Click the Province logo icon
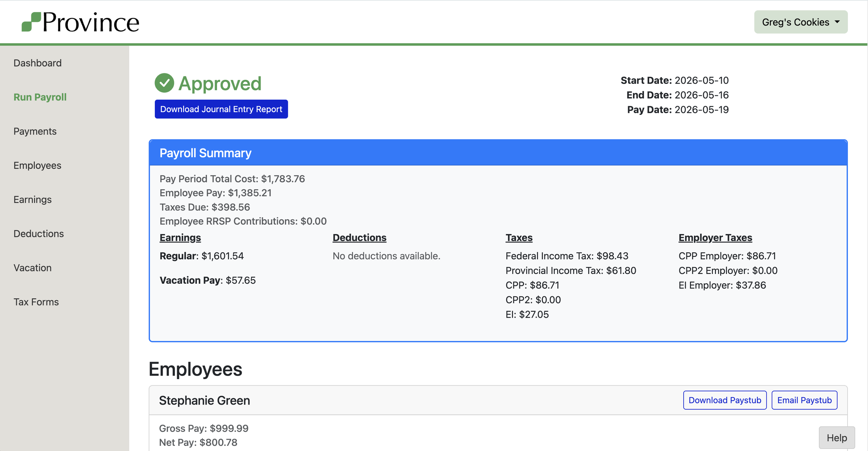This screenshot has width=868, height=451. (31, 22)
